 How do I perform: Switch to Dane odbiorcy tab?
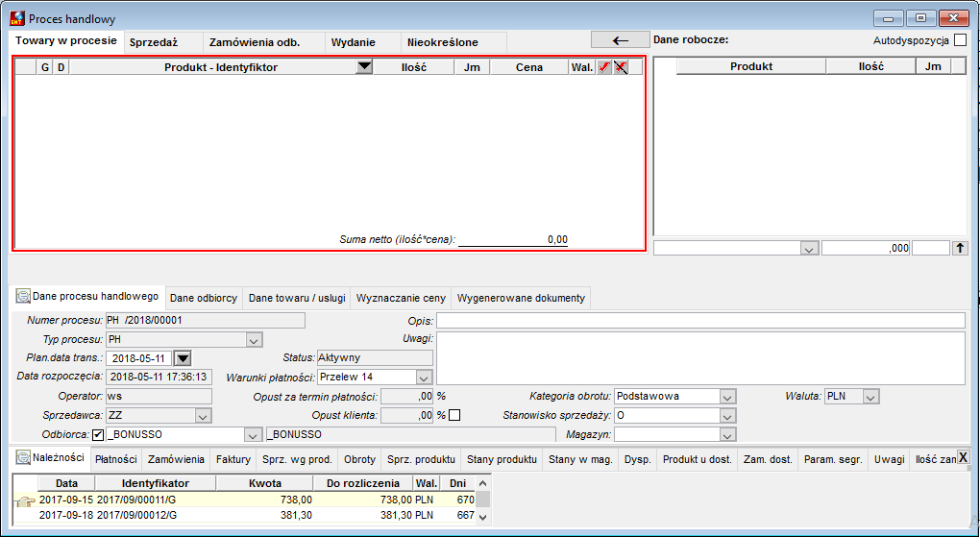pyautogui.click(x=204, y=298)
